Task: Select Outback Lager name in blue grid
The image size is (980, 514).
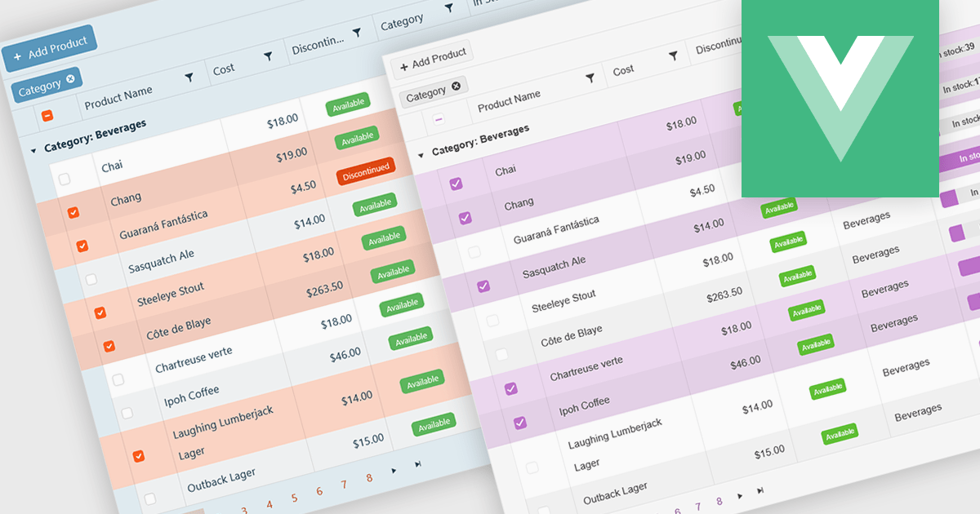Action: [221, 481]
